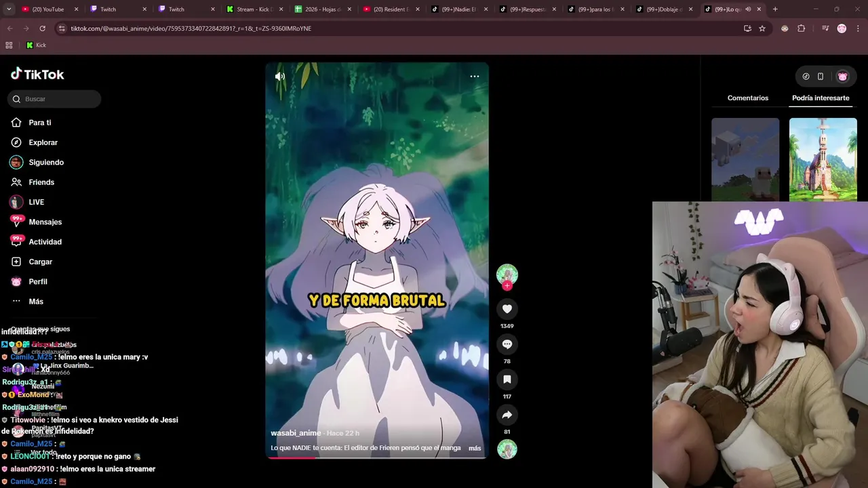
Task: Expand the Más sidebar menu
Action: [36, 302]
